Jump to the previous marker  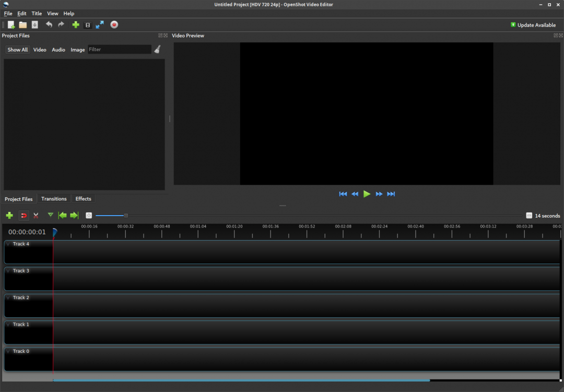pyautogui.click(x=62, y=216)
